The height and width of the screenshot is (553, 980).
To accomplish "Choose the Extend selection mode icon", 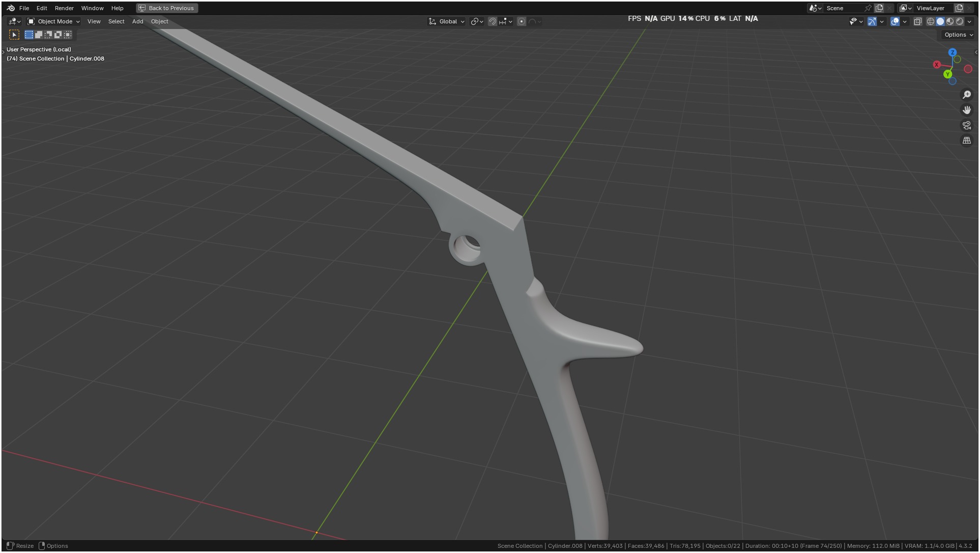I will (x=39, y=35).
